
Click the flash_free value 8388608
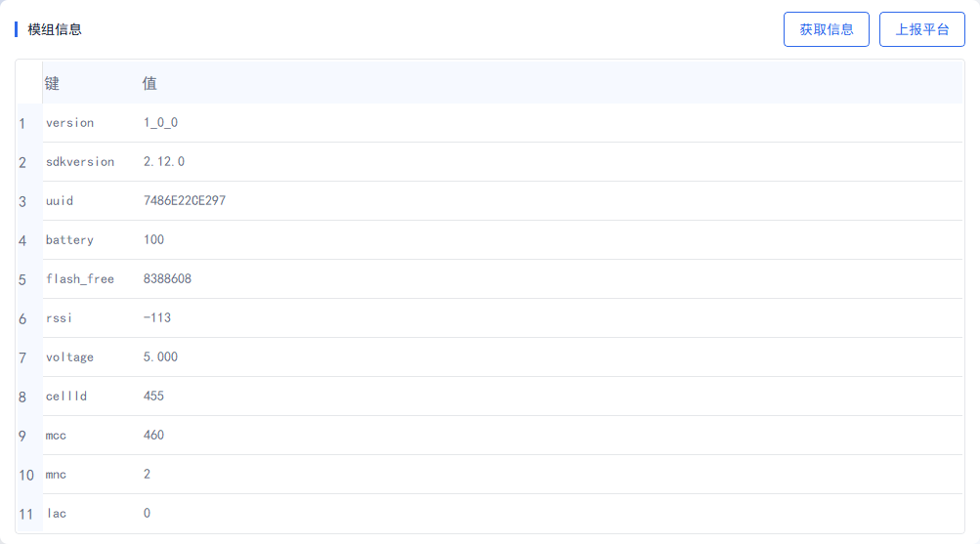point(167,278)
